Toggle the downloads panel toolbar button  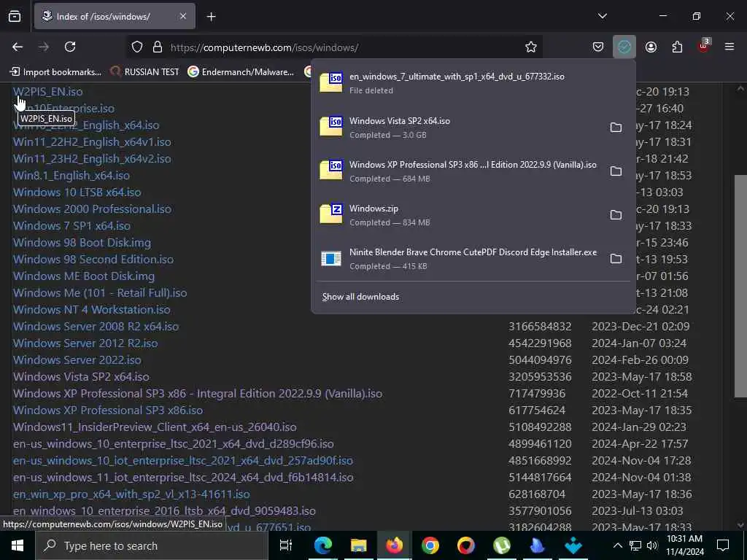pos(624,47)
